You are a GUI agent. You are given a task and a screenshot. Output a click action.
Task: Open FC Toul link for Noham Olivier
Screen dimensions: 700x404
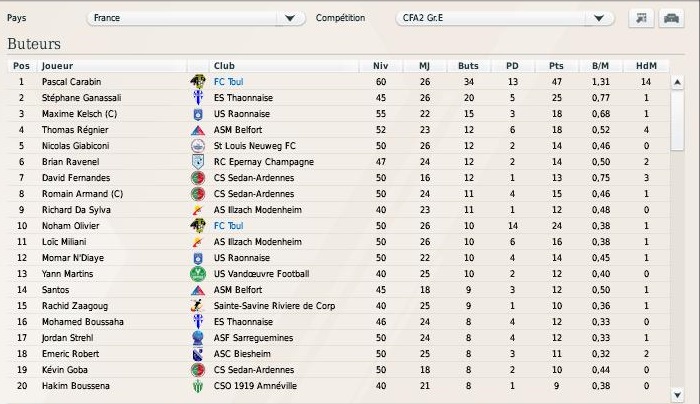point(229,226)
